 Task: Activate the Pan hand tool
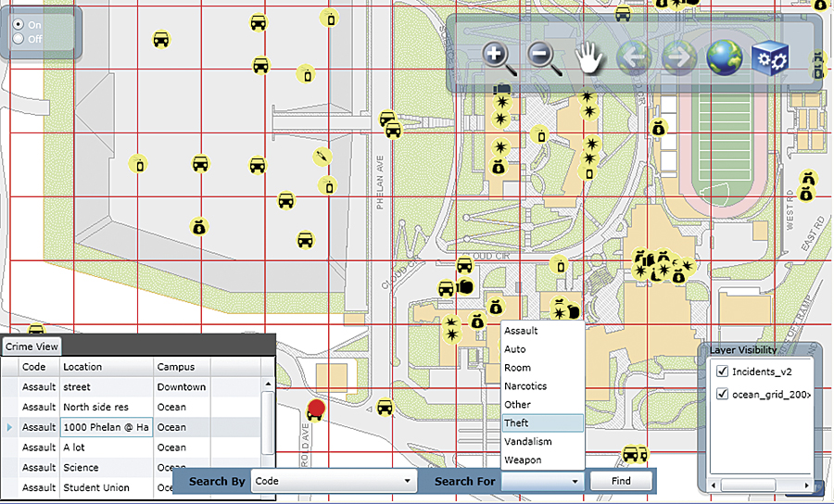(x=590, y=57)
